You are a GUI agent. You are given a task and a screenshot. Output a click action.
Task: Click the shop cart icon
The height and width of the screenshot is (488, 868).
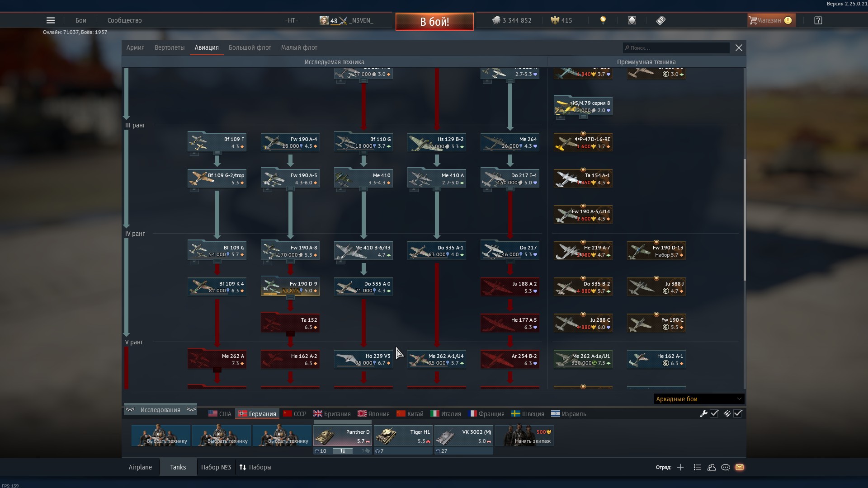(x=753, y=20)
